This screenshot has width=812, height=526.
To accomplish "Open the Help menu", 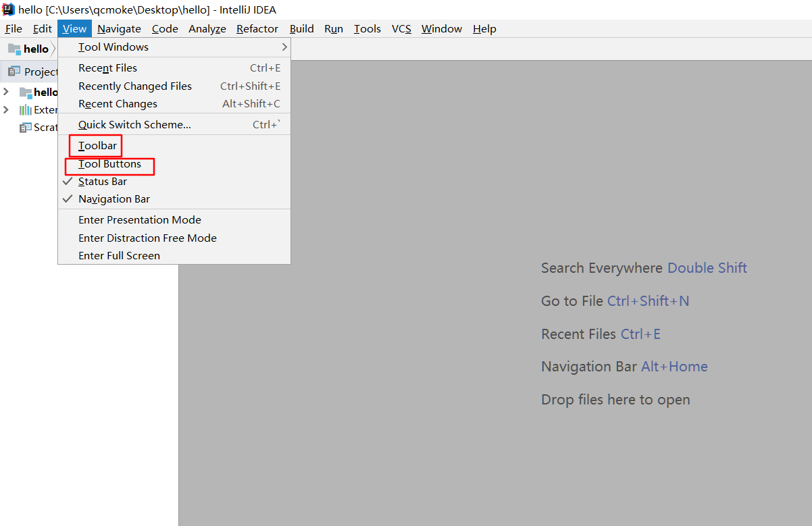I will click(x=484, y=28).
